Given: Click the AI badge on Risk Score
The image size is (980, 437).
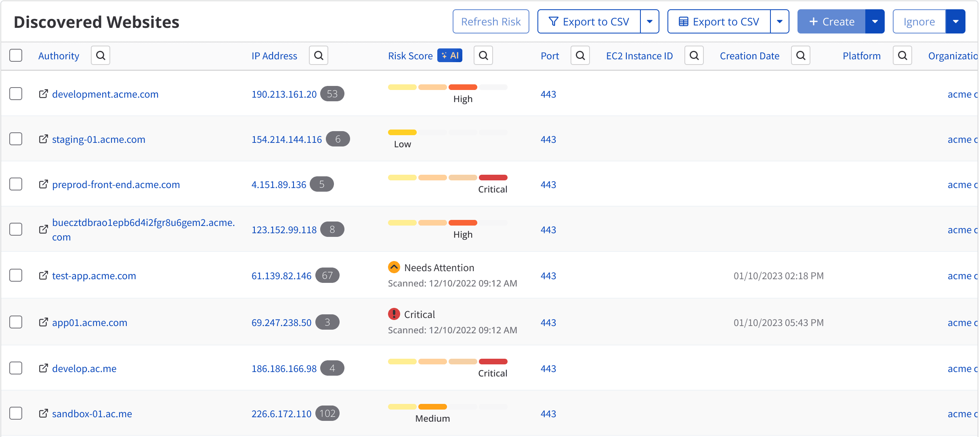Looking at the screenshot, I should [x=450, y=55].
